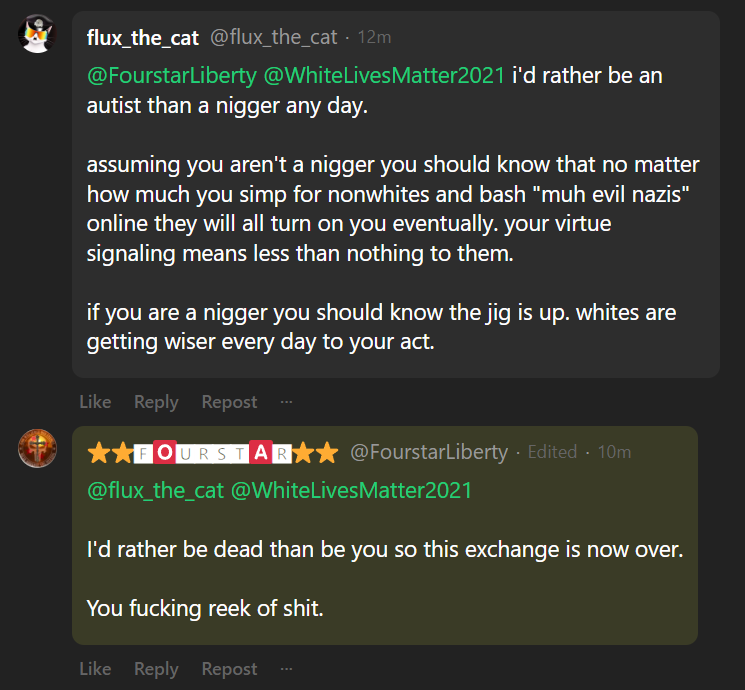Click green @flux_the_cat mention in the reply
Screen dimensions: 745x690
(x=154, y=491)
